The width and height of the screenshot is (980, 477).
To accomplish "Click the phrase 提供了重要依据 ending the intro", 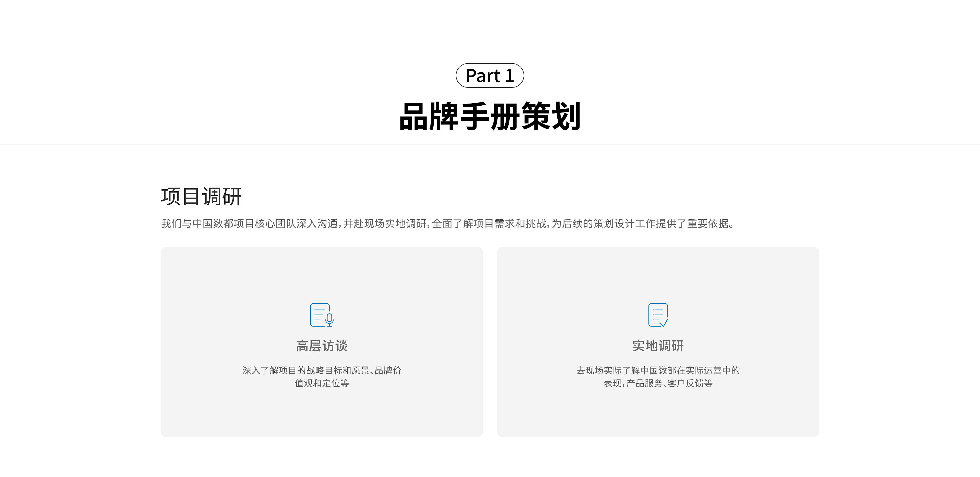I will 692,223.
